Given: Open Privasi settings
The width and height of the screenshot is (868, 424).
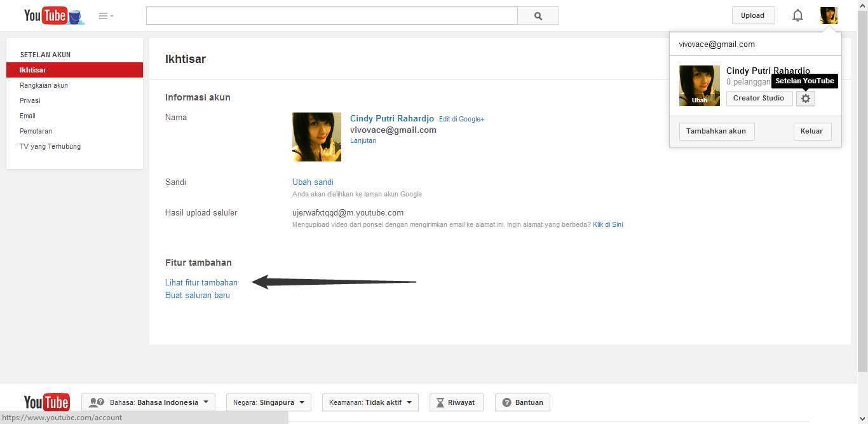Looking at the screenshot, I should (x=30, y=100).
